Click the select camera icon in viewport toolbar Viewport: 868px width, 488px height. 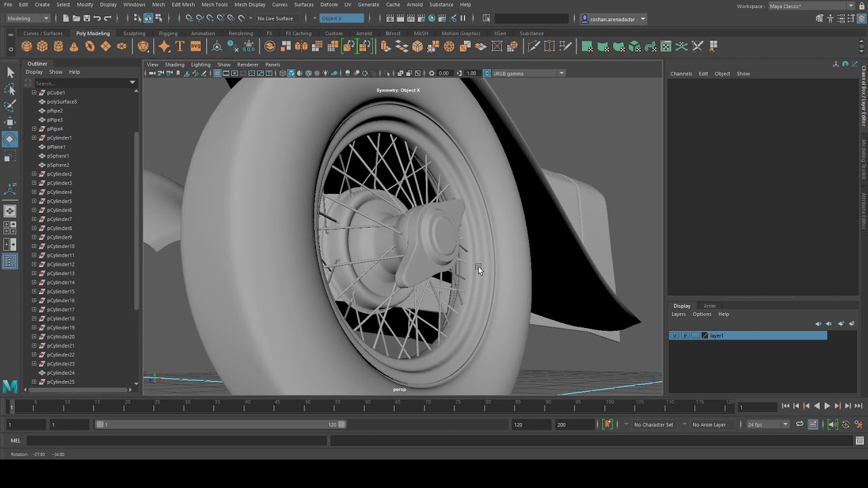(153, 73)
